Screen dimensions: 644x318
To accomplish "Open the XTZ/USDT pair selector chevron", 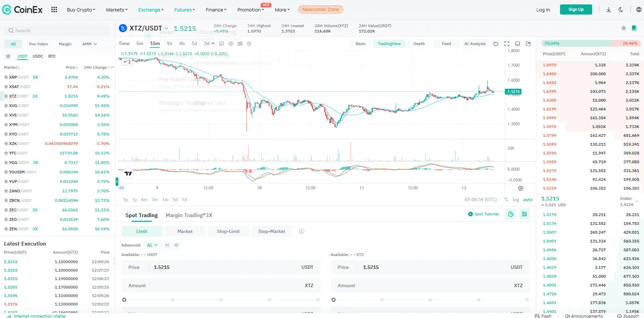I will (x=166, y=29).
